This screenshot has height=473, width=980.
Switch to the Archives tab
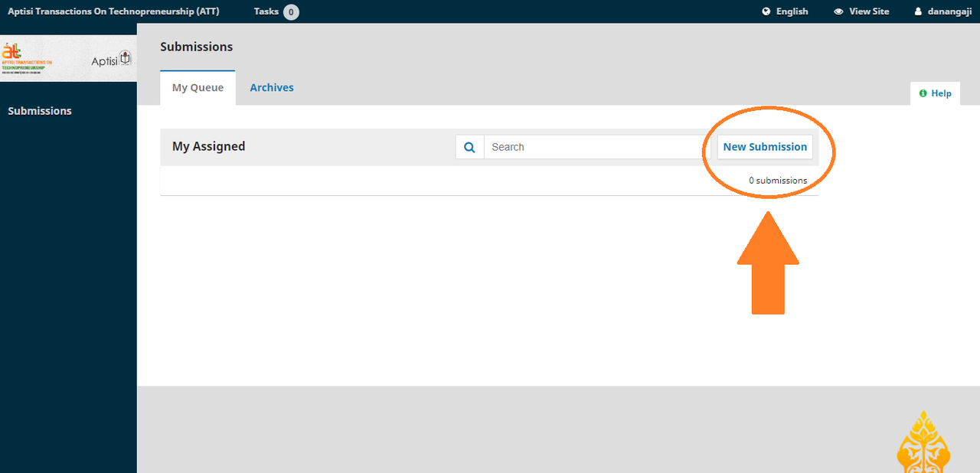pyautogui.click(x=272, y=87)
